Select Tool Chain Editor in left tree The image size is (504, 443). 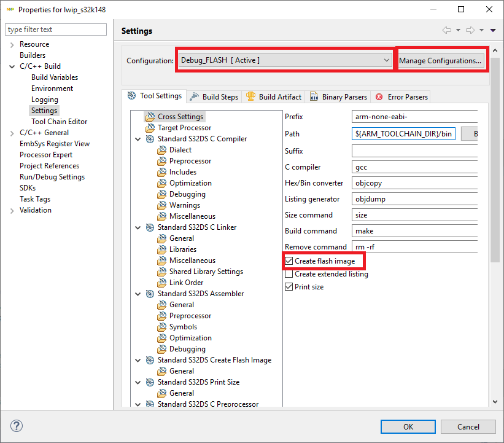59,122
